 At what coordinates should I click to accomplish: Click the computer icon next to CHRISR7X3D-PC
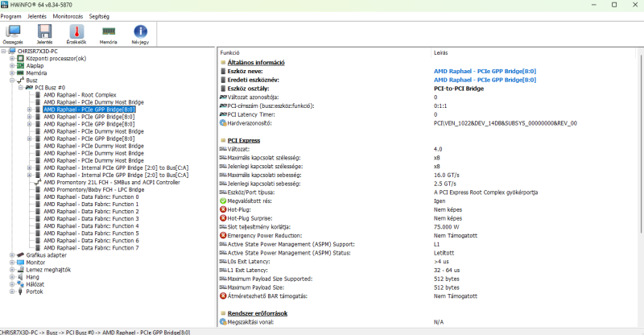[x=12, y=52]
